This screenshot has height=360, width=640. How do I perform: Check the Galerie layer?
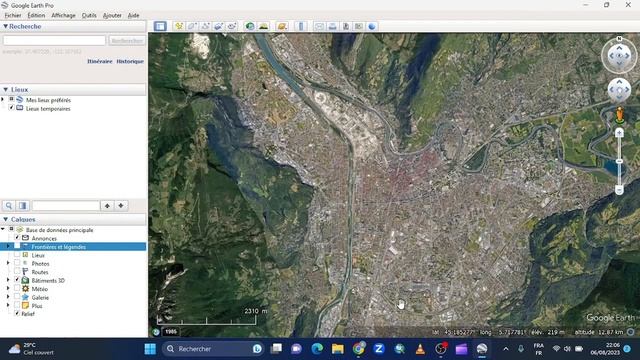pos(17,297)
